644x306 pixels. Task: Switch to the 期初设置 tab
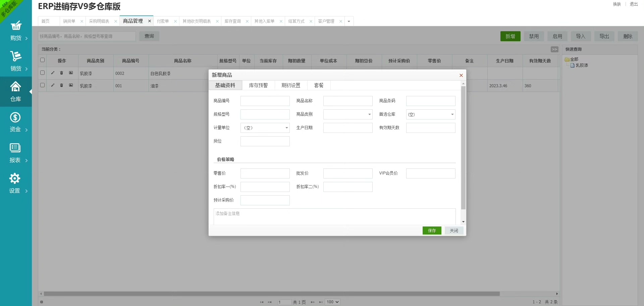click(x=291, y=86)
